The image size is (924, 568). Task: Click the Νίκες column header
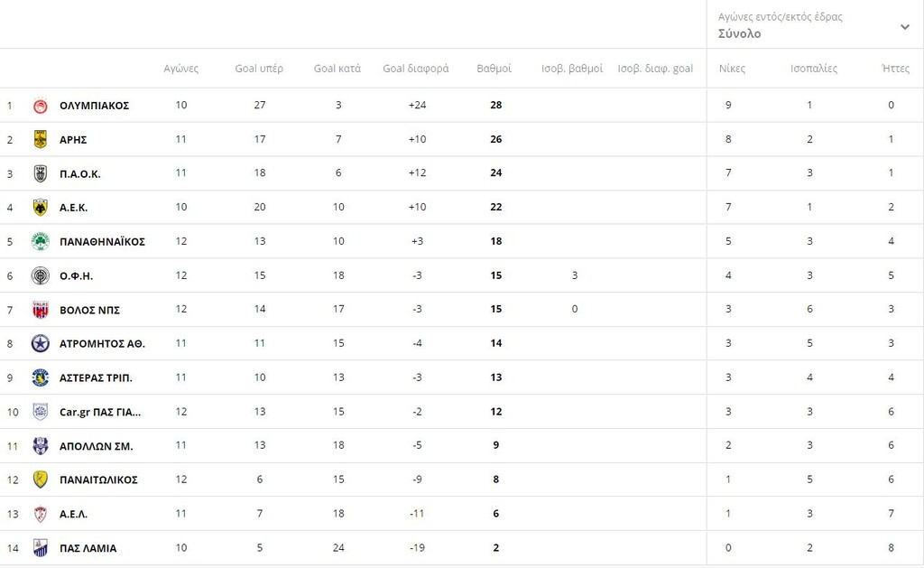pyautogui.click(x=732, y=69)
